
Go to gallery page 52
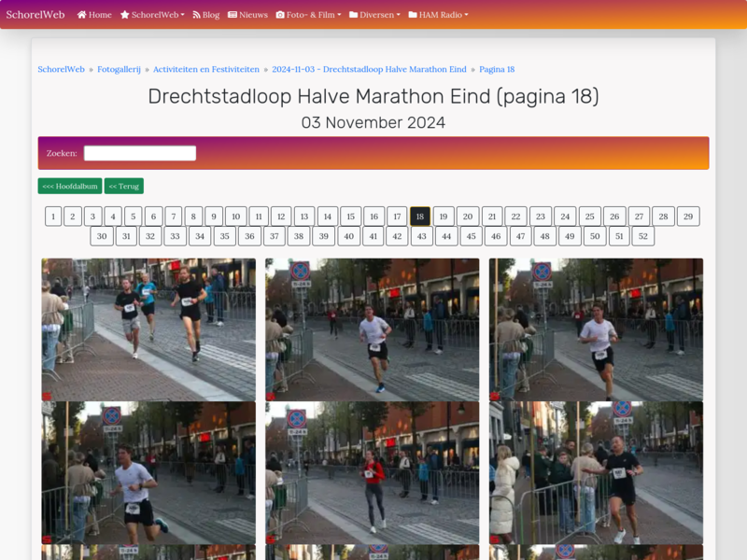point(643,236)
